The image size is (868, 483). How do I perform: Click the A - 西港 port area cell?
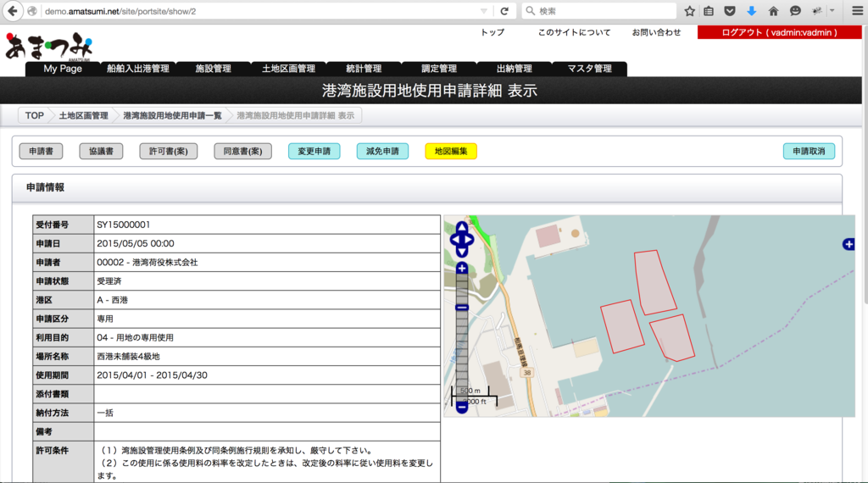coord(267,300)
